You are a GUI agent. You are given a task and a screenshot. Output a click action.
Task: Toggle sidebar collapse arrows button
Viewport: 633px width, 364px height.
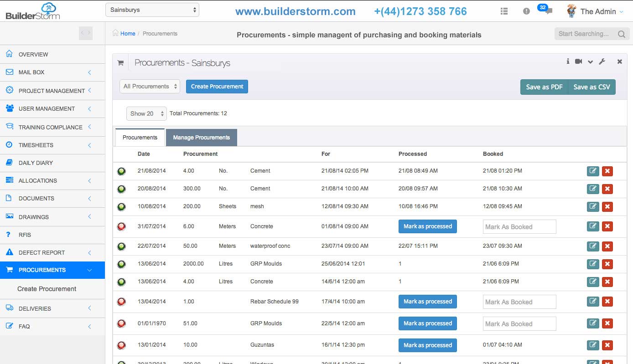click(85, 32)
